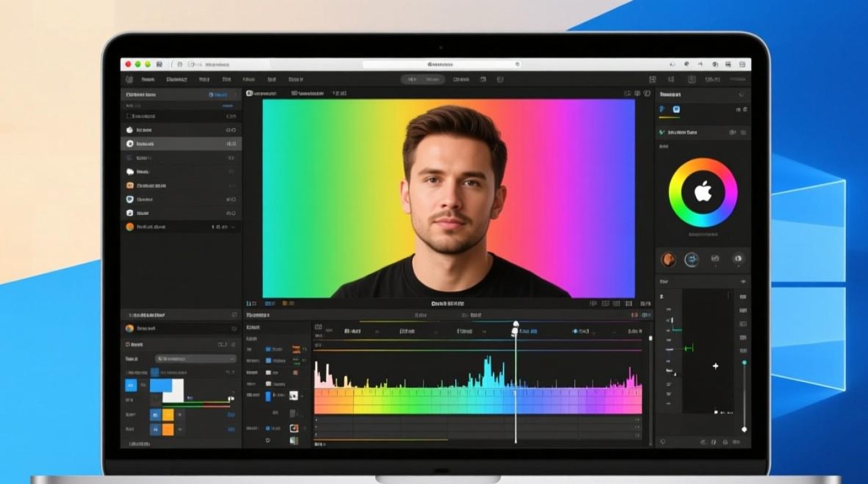Toggle the second blue checkbox in the timeline track list

pos(267,361)
